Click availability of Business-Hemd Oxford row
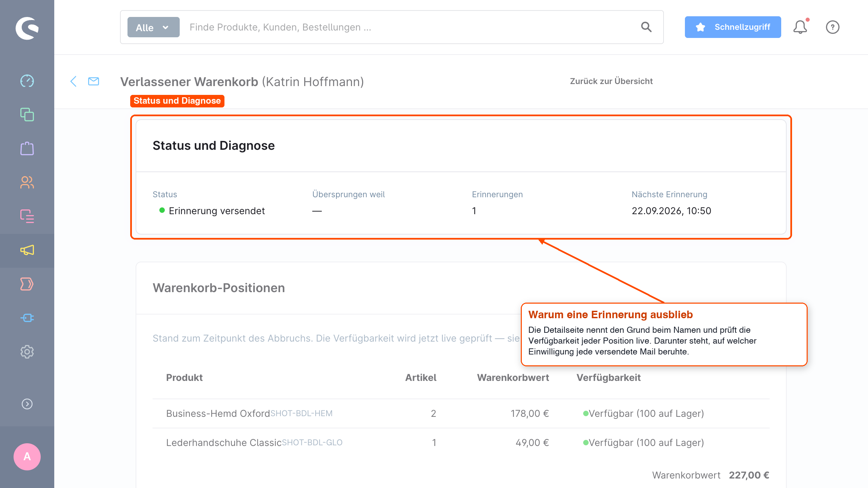 pos(644,413)
